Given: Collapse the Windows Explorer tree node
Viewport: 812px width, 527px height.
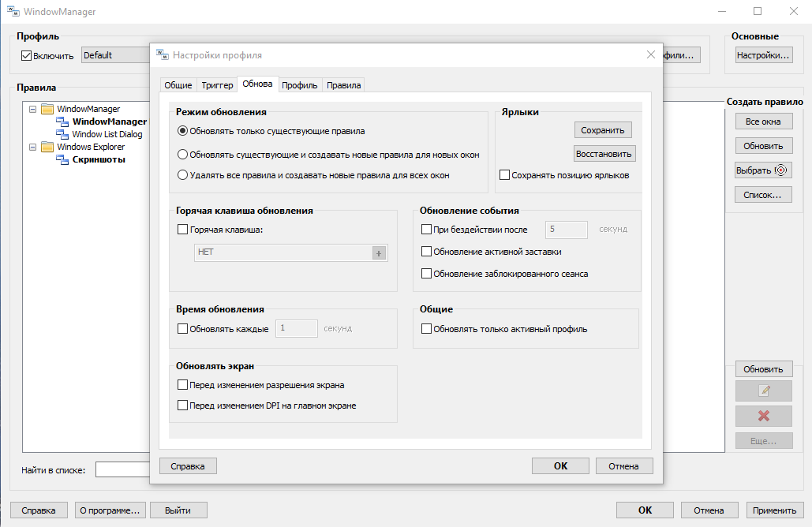Looking at the screenshot, I should (x=32, y=147).
